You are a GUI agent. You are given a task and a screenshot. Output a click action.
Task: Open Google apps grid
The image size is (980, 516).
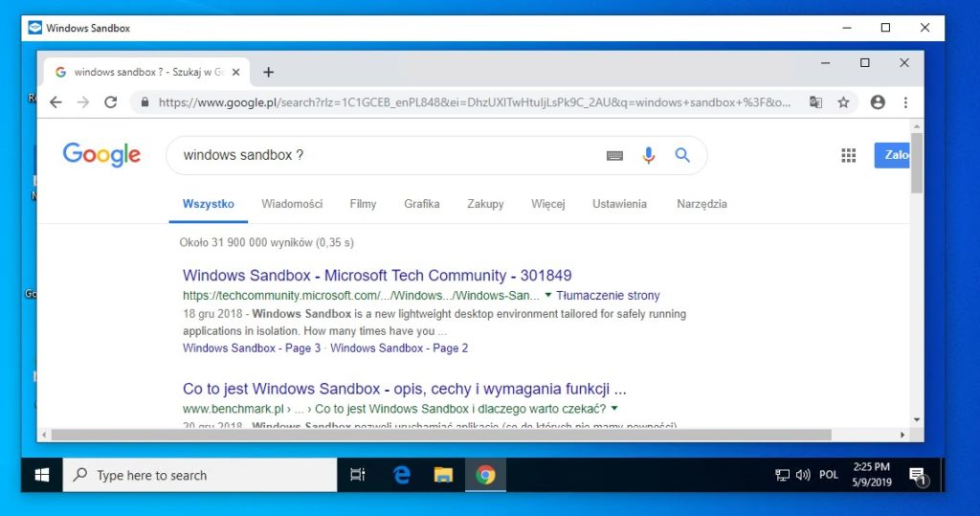point(848,155)
